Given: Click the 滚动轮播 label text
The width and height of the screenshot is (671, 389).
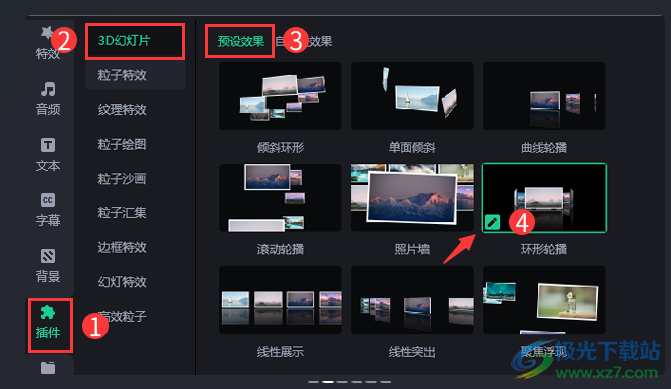Looking at the screenshot, I should tap(280, 249).
